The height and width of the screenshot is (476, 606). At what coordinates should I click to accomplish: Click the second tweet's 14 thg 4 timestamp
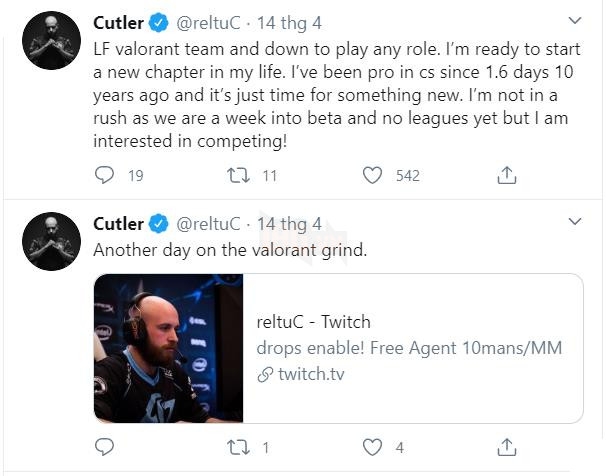click(290, 223)
